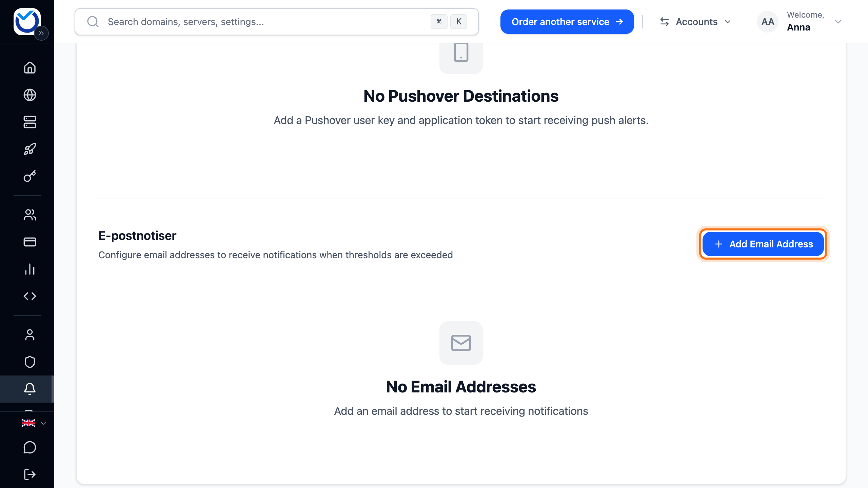
Task: Open the globe Domains icon in sidebar
Action: pos(30,95)
